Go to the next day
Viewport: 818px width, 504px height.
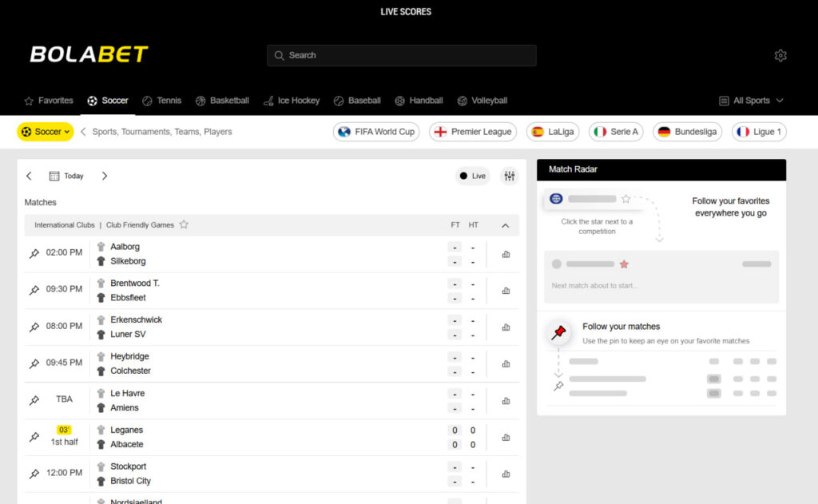(x=105, y=176)
